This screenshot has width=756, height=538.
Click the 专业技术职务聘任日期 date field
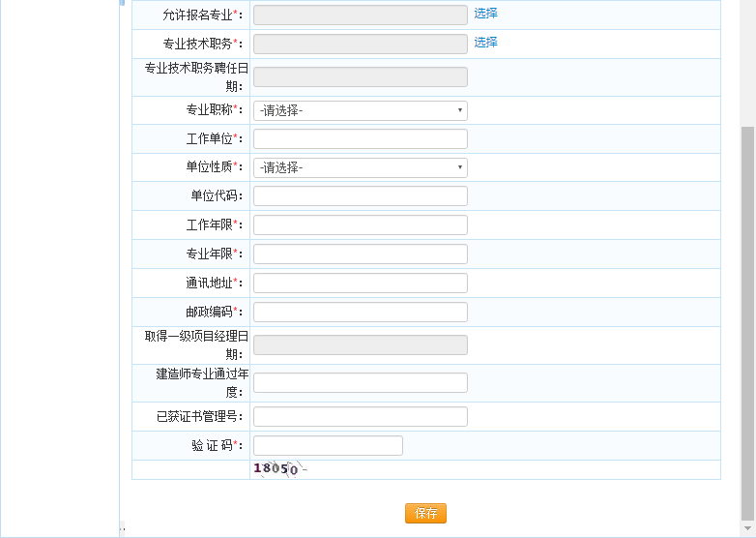click(360, 77)
